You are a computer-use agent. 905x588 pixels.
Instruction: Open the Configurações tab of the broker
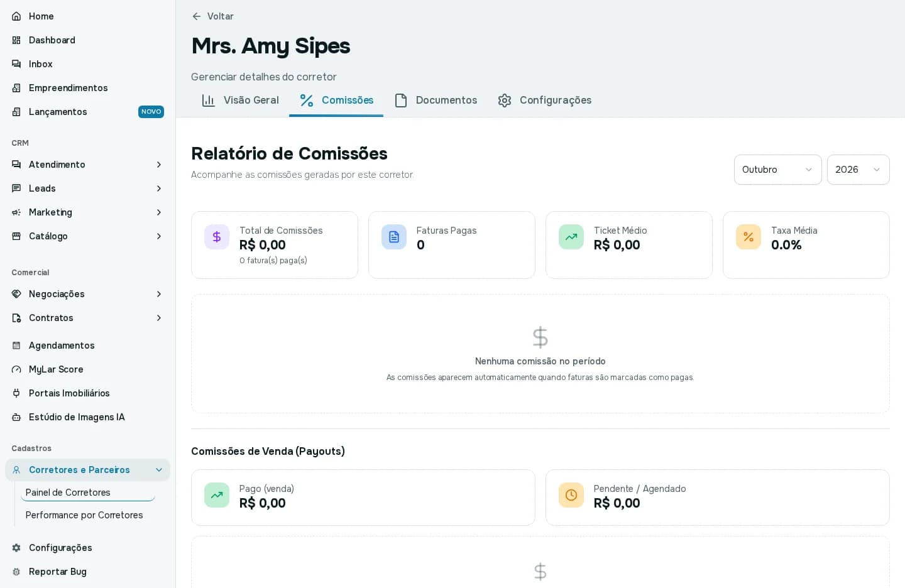544,101
